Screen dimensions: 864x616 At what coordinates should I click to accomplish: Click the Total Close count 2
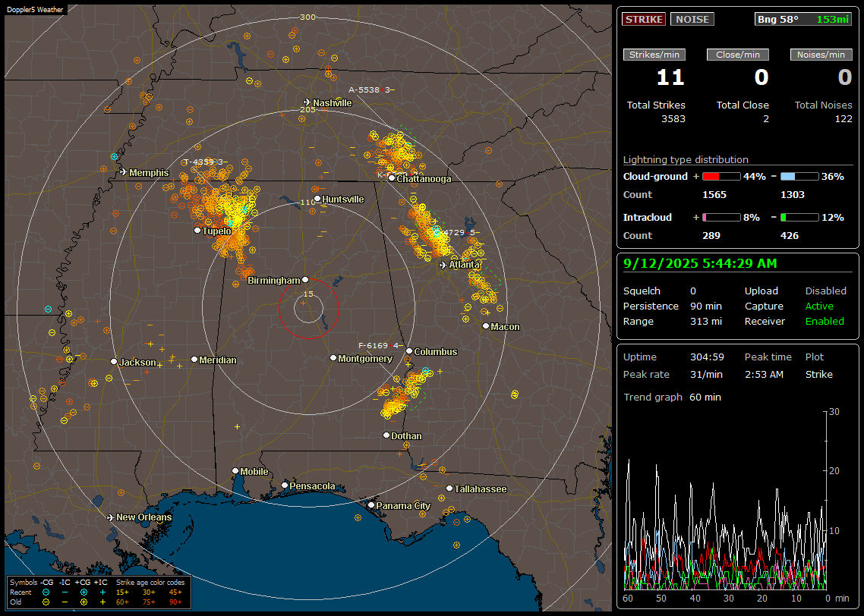766,119
